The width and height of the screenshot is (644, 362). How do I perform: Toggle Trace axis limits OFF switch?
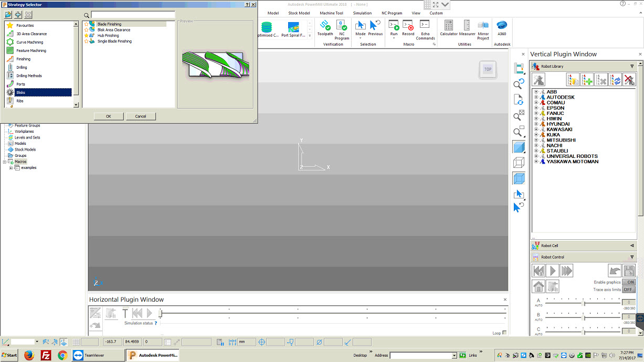coord(628,290)
